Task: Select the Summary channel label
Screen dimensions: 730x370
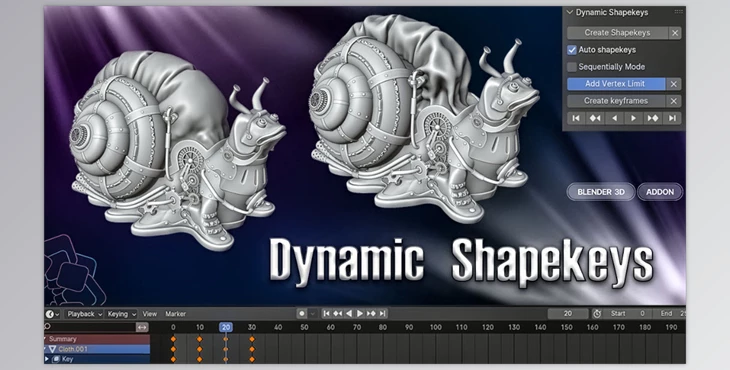Action: (63, 339)
